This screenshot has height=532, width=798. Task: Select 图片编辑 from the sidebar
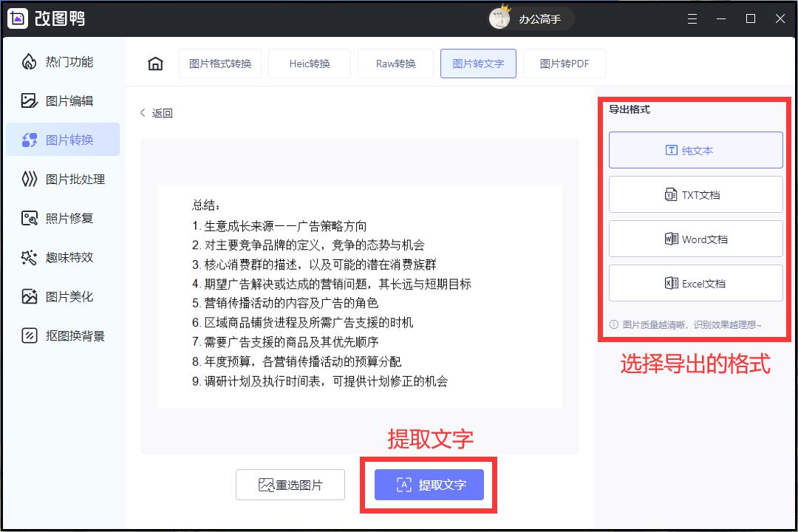coord(63,101)
